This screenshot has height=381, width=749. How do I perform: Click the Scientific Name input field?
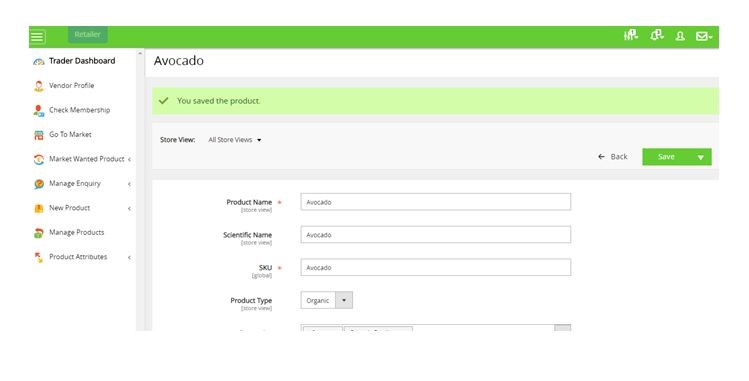pos(436,235)
